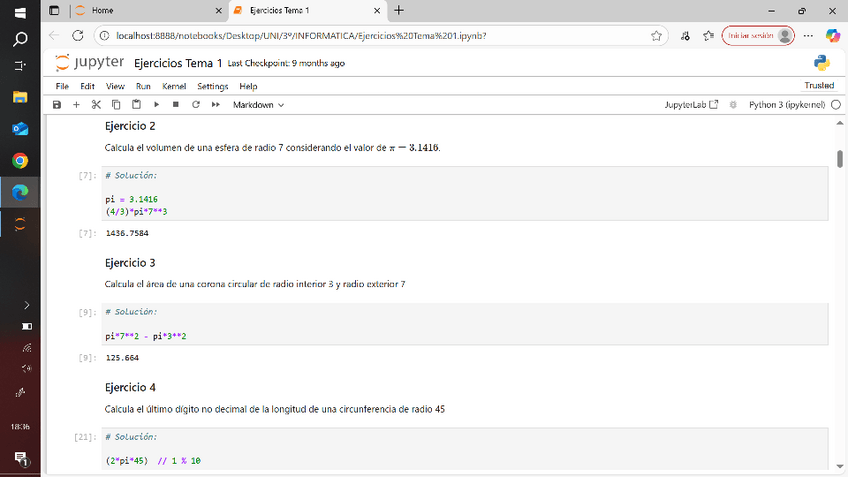Viewport: 848px width, 477px height.
Task: Click the debugger bug icon
Action: 733,105
